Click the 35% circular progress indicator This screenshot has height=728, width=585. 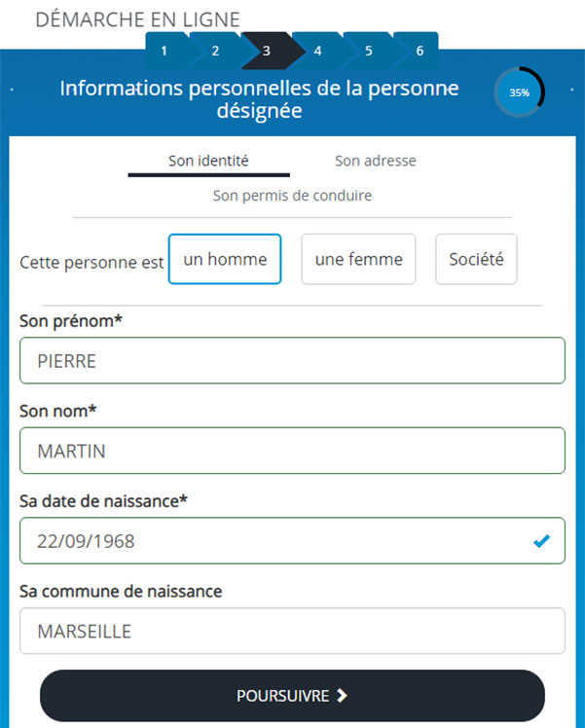click(x=519, y=92)
